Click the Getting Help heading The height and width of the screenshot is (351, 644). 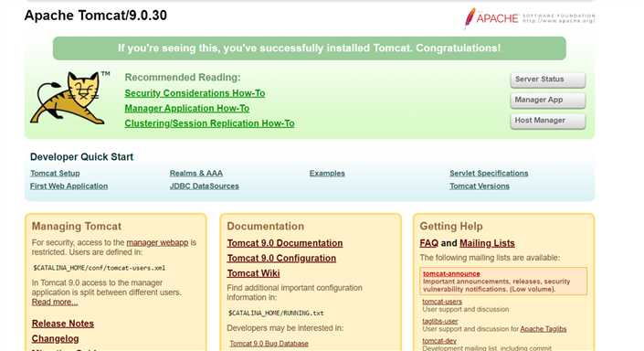tap(451, 227)
